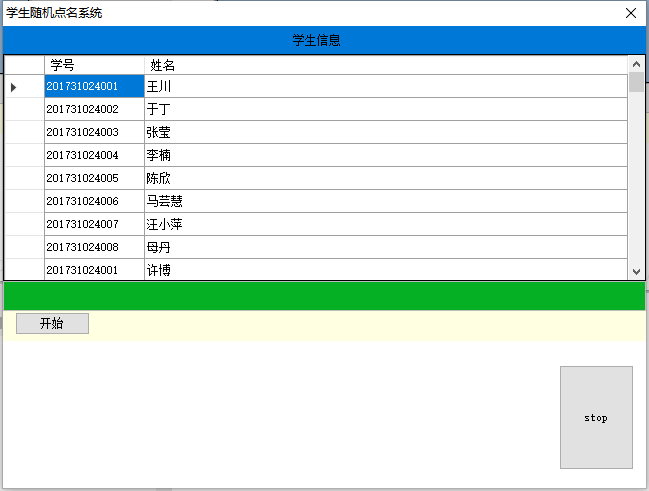This screenshot has height=491, width=649.
Task: Select cell 201731024001 in 王川's row
Action: point(94,87)
